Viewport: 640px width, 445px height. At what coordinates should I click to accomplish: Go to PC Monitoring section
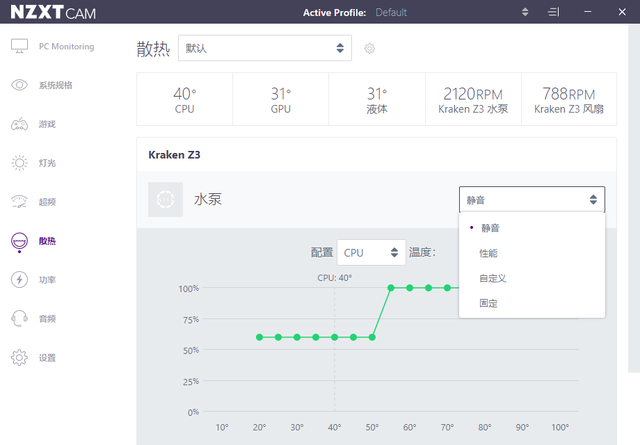coord(67,47)
